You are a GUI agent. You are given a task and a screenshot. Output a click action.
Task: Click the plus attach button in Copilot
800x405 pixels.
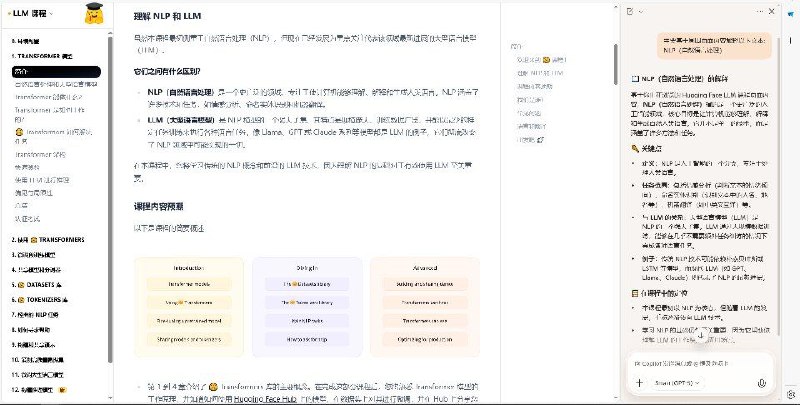[x=639, y=383]
